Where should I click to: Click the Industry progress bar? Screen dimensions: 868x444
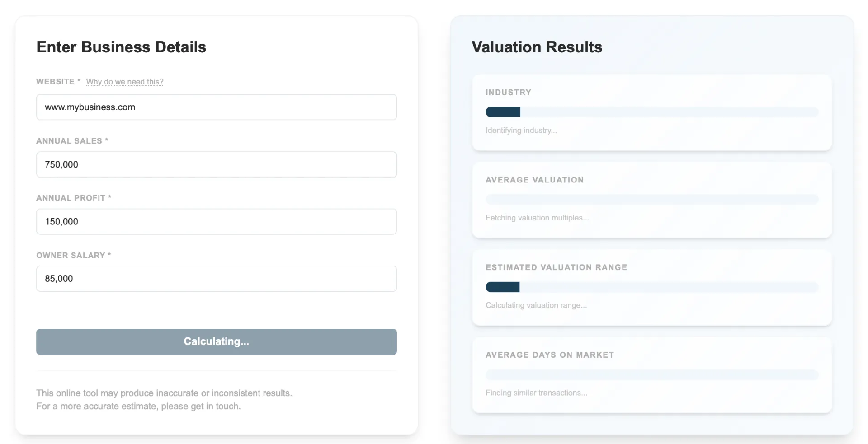pos(651,112)
